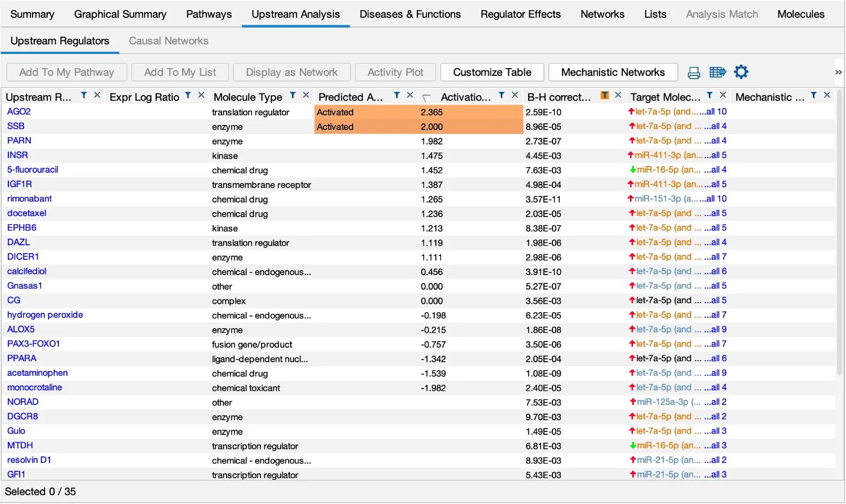Click the export table icon
846x504 pixels.
point(718,73)
